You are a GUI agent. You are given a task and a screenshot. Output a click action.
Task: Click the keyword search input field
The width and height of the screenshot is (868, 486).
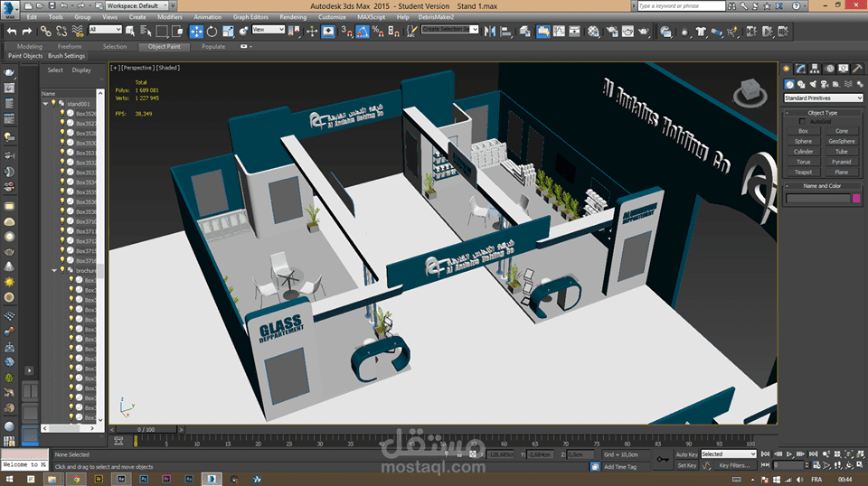tap(681, 5)
